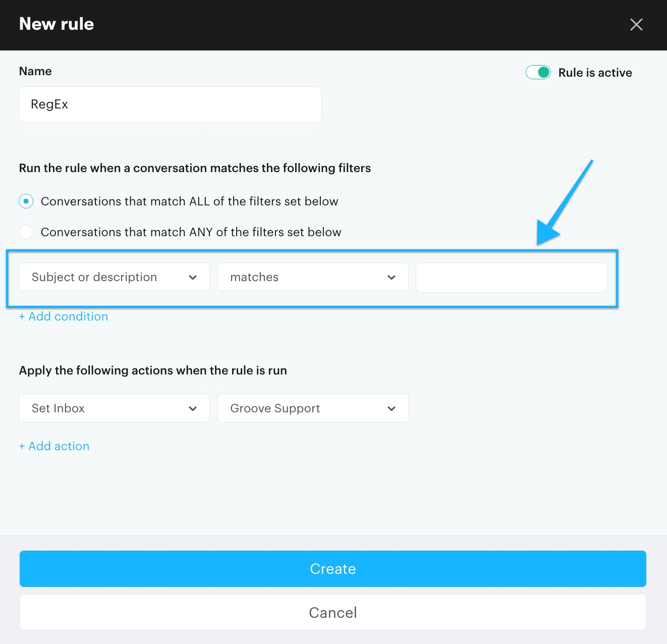Click the empty filter value field

click(x=511, y=277)
